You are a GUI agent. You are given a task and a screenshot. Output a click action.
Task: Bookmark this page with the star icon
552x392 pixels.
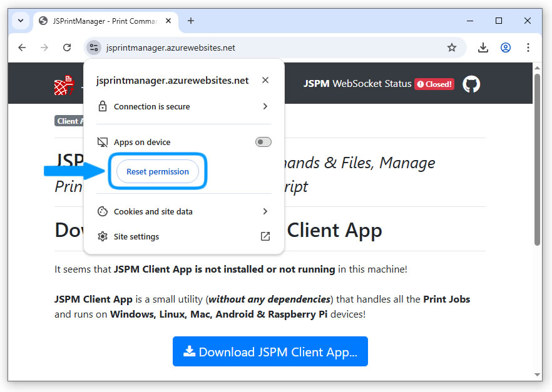(452, 48)
